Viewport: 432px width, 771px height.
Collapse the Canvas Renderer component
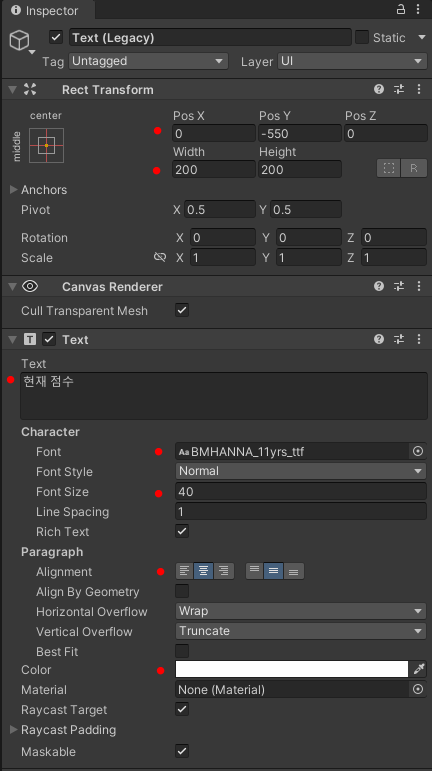(13, 286)
